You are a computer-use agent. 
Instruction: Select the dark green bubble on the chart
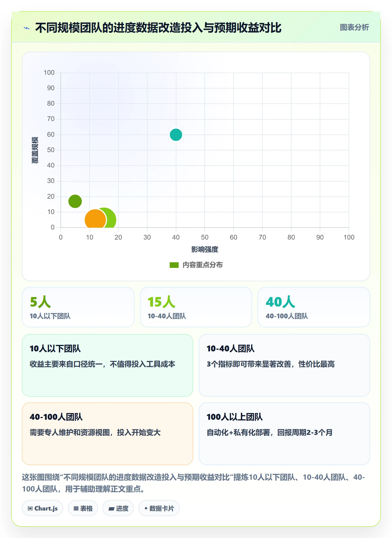75,201
